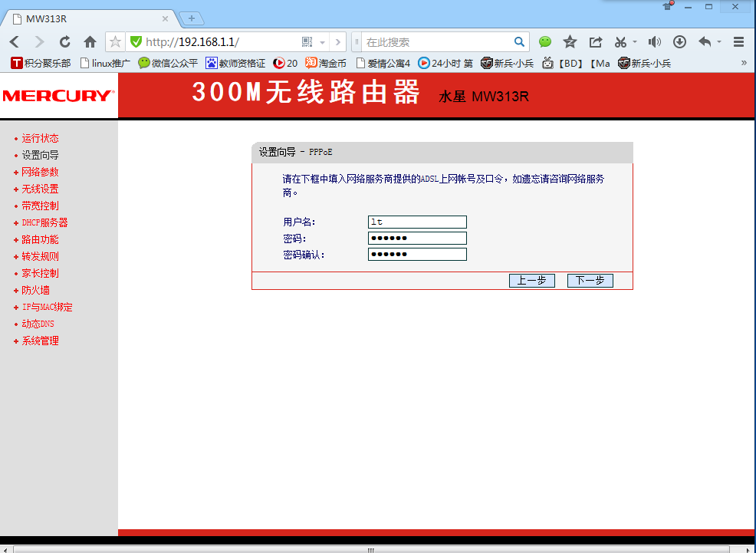Mute page sound with the speaker icon
The width and height of the screenshot is (756, 553).
pos(654,42)
